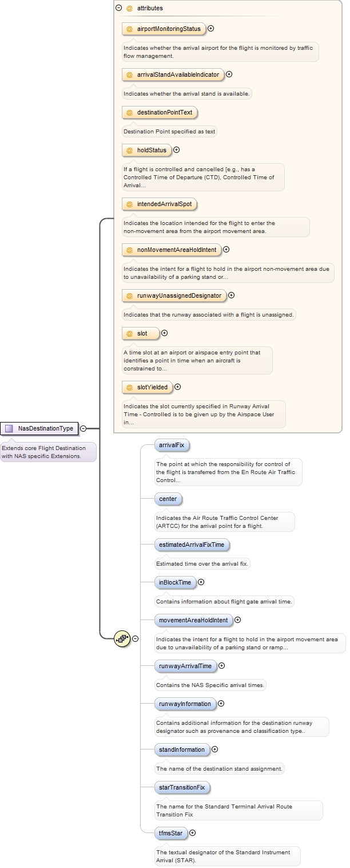Collapse the sequence compositor children
This screenshot has height=868, width=350.
tap(136, 638)
